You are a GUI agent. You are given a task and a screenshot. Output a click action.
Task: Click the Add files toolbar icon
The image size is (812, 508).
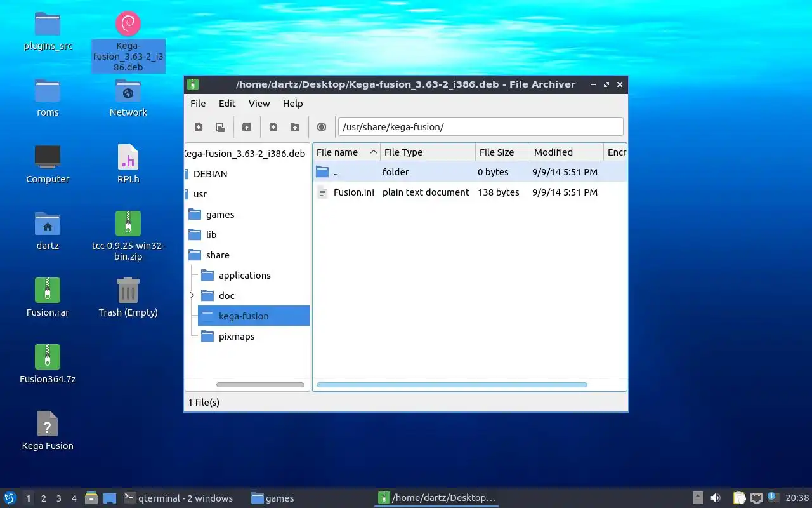(273, 127)
